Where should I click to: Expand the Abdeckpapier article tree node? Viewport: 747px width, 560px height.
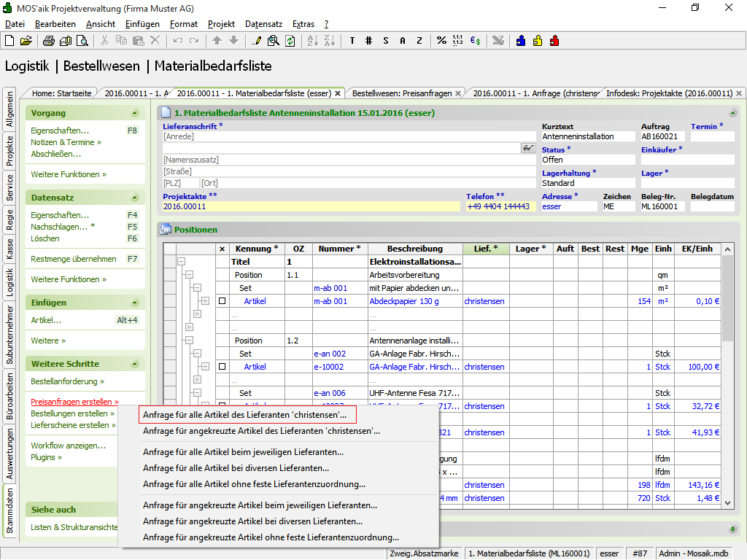point(205,301)
